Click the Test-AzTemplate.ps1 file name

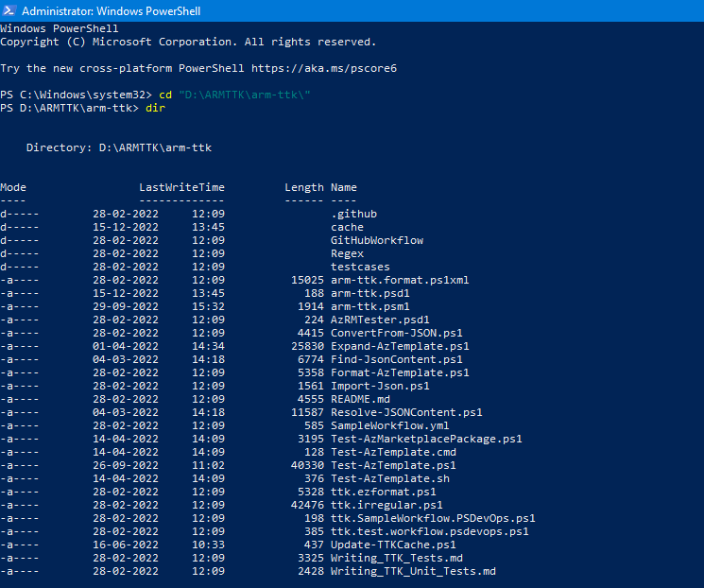[x=393, y=465]
